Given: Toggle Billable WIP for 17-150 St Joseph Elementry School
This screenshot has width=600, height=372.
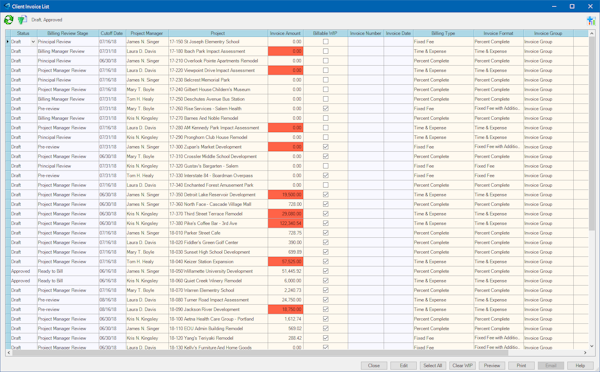Looking at the screenshot, I should (326, 42).
